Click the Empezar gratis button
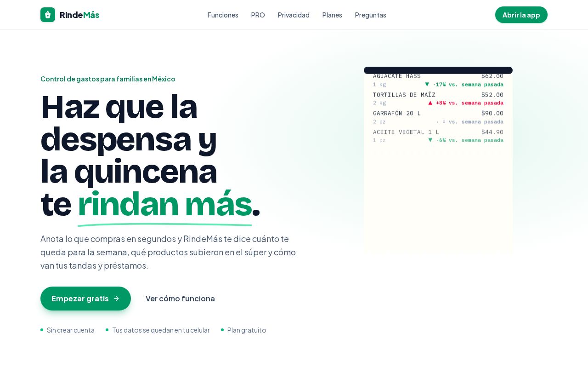588x368 pixels. (x=85, y=299)
